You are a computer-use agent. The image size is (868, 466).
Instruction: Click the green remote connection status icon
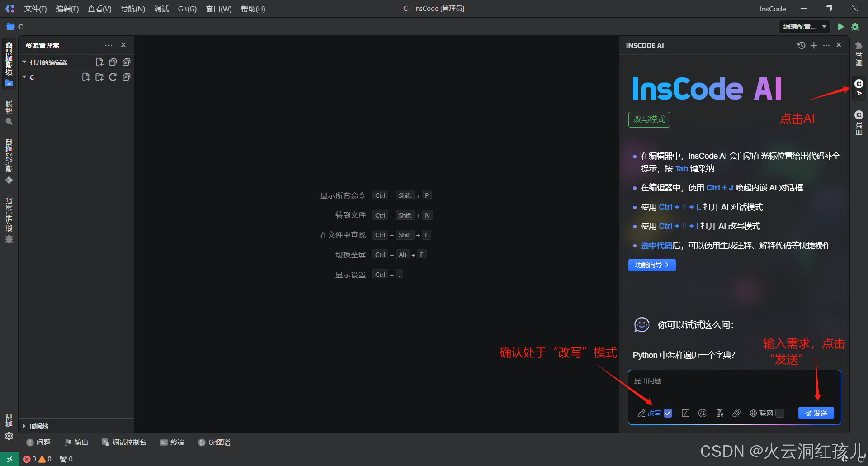coord(9,459)
